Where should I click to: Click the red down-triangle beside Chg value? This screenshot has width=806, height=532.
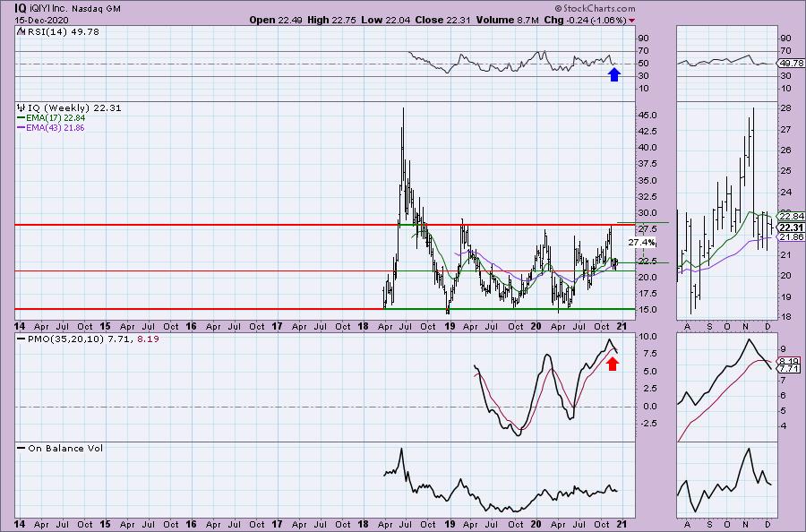(631, 21)
